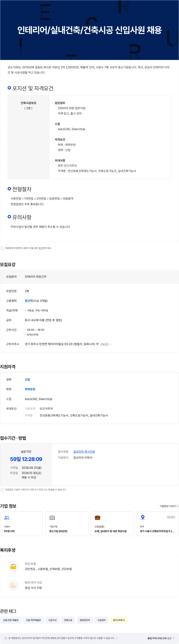The image size is (179, 644).
Task: Click the AutoCAD, SketchUp skill row in 지원자격
Action: pyautogui.click(x=38, y=399)
